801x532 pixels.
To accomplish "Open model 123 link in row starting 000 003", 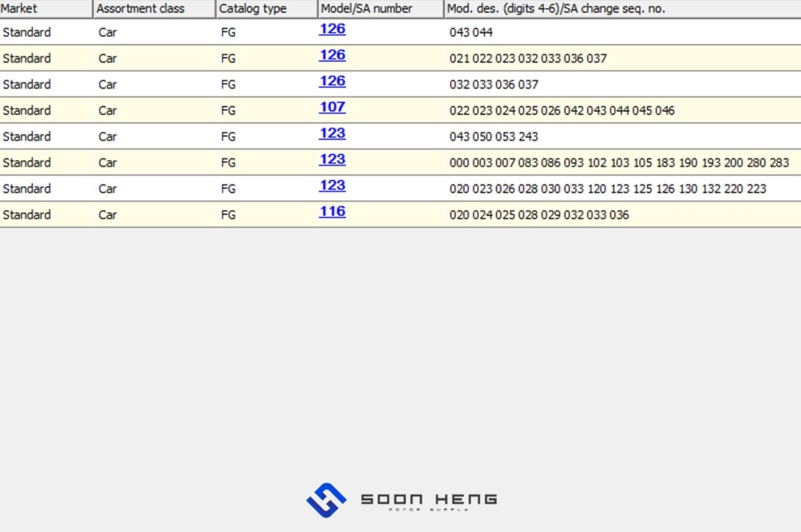I will pyautogui.click(x=332, y=159).
